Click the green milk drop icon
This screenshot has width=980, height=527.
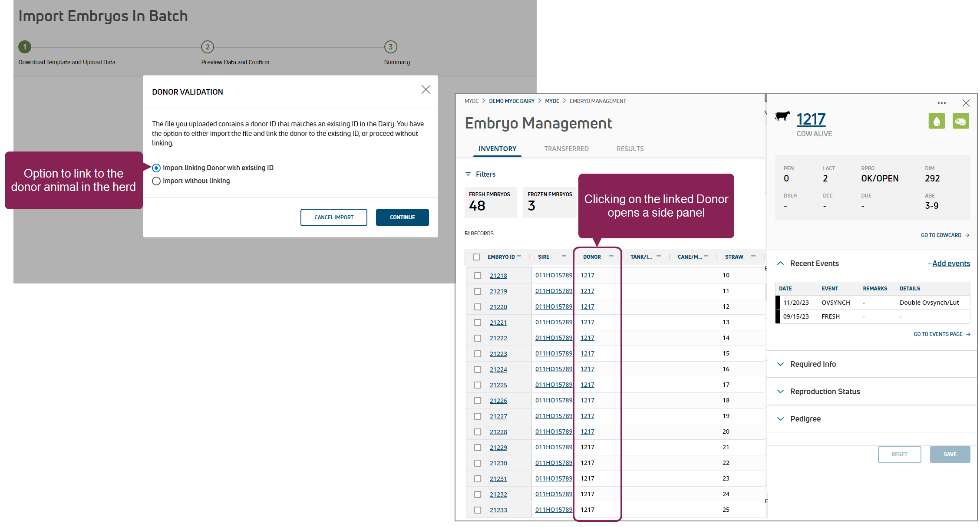pyautogui.click(x=937, y=121)
